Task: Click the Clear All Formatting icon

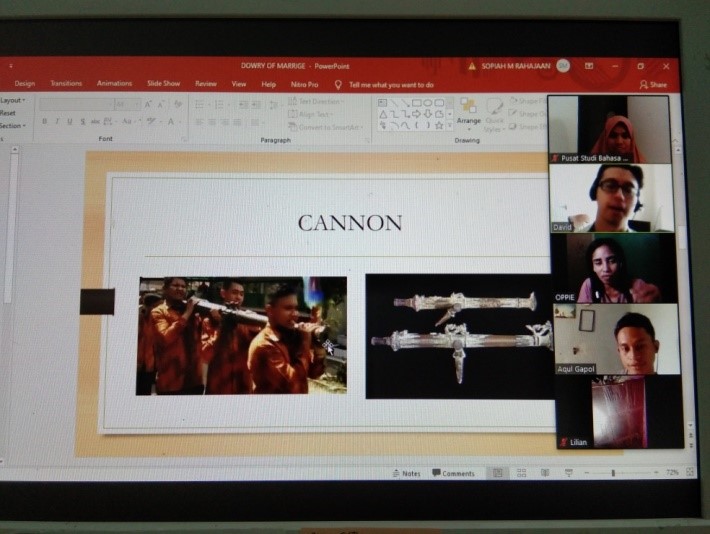Action: 178,104
